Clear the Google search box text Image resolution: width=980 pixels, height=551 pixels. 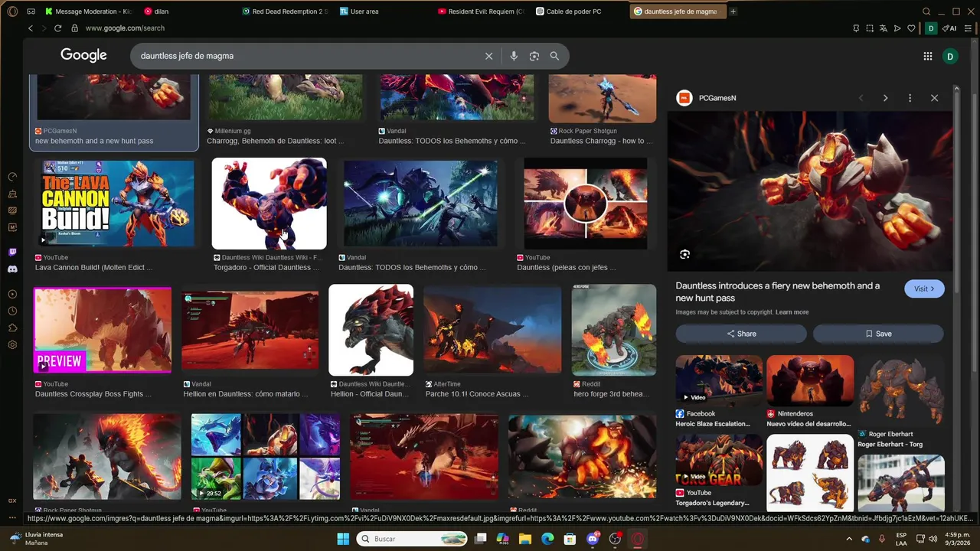488,56
